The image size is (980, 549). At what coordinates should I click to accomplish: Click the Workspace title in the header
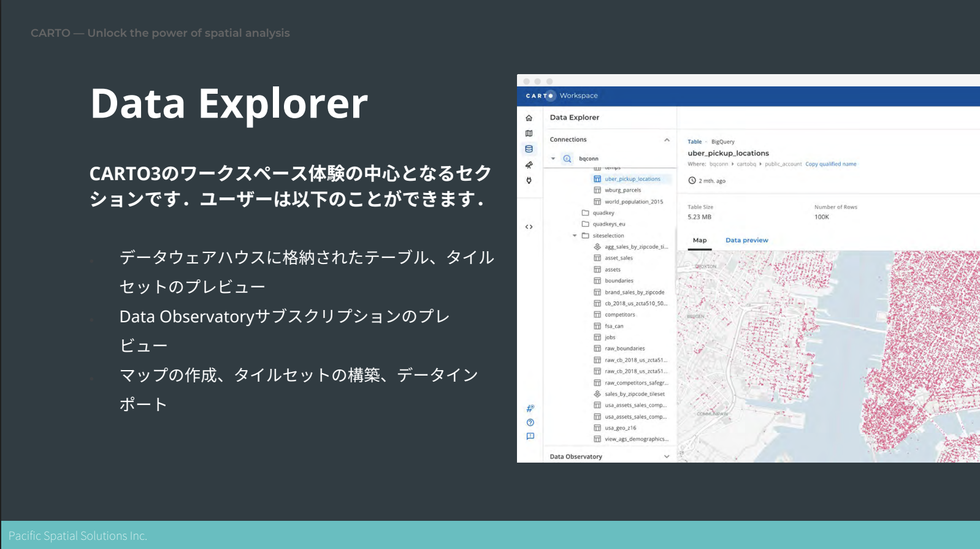pyautogui.click(x=578, y=96)
